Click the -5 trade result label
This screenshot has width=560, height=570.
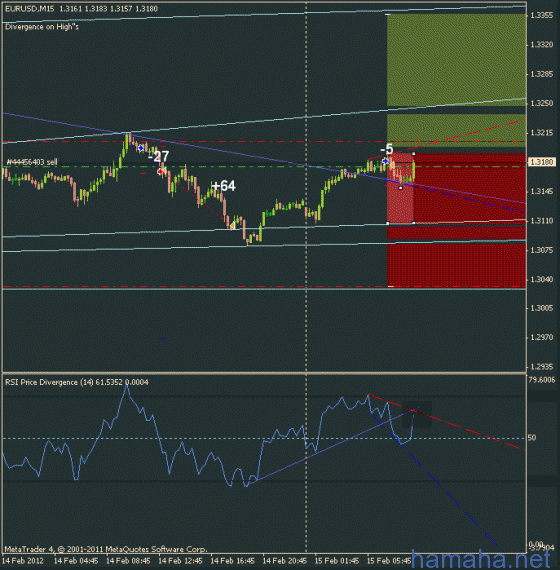click(387, 149)
